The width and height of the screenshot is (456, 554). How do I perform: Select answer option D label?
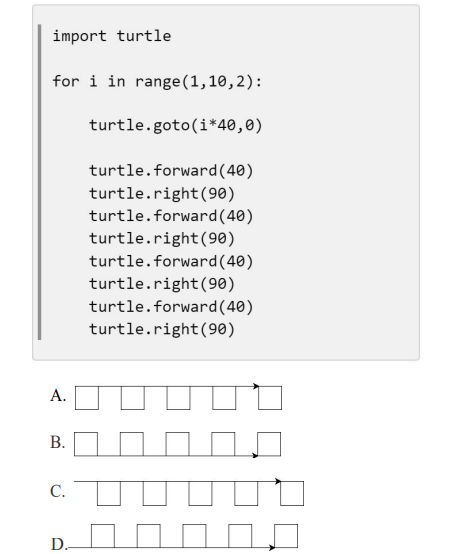click(x=59, y=544)
